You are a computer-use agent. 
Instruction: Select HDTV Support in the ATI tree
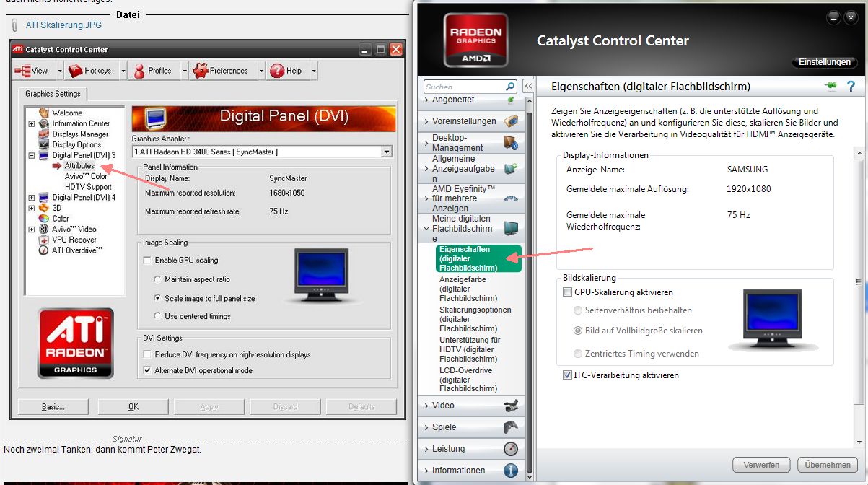(88, 187)
